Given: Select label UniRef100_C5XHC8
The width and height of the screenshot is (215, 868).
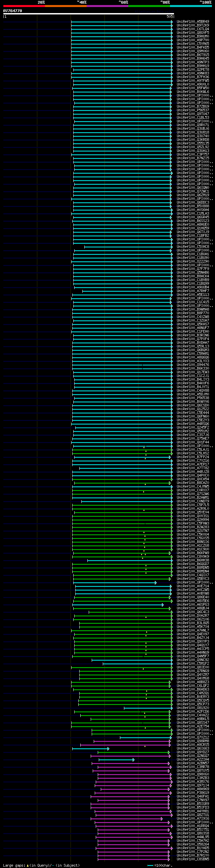Looking at the screenshot, I should tap(193, 247).
